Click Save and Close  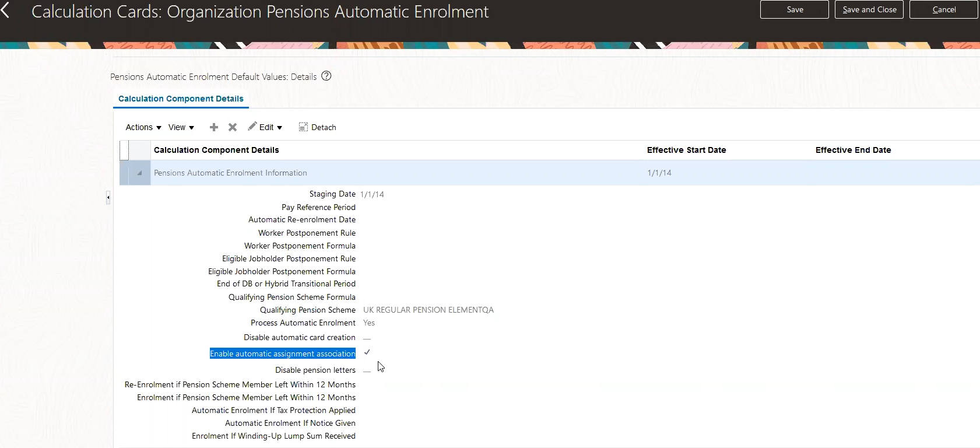(869, 10)
